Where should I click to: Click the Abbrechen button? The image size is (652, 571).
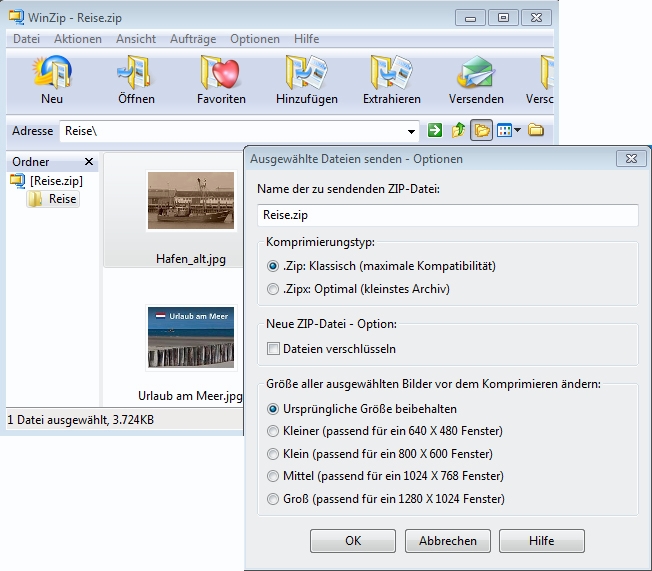(447, 541)
